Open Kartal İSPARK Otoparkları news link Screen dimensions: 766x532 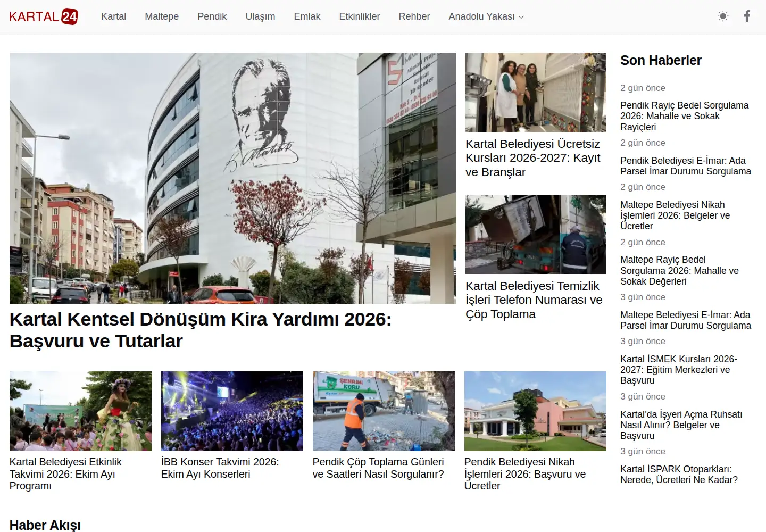(679, 475)
